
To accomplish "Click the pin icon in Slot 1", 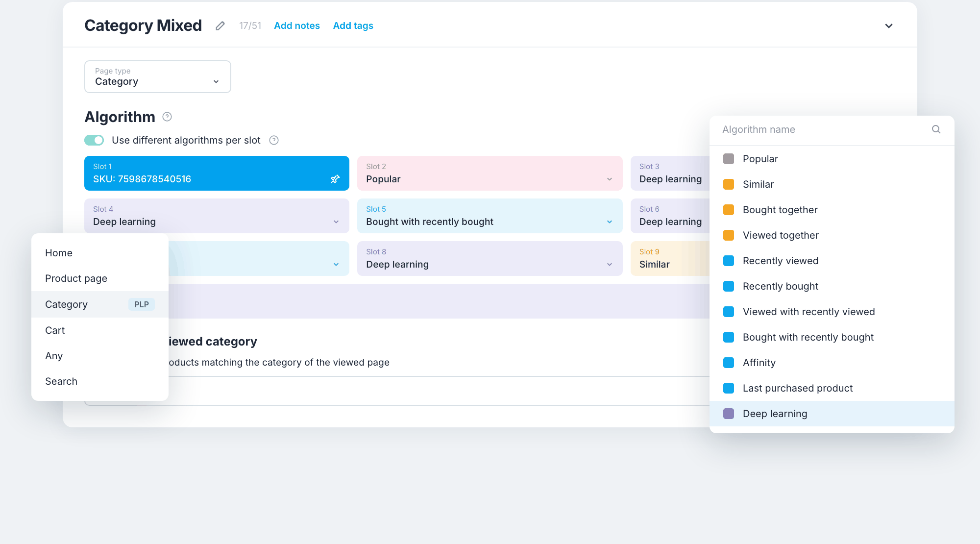I will [x=335, y=179].
